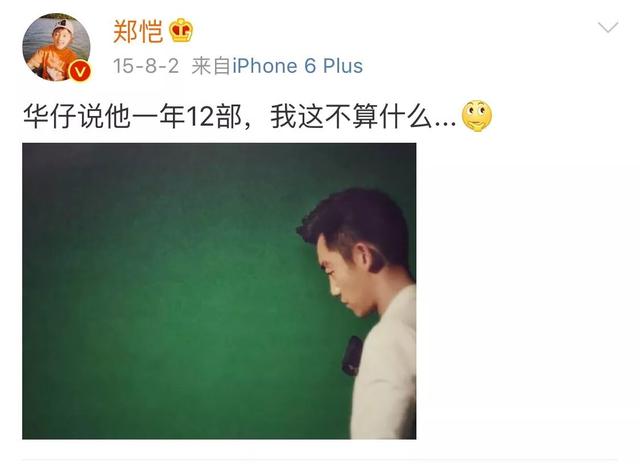Screen dimensions: 640x464
Task: Click the man's face in the photo
Action: tap(347, 278)
